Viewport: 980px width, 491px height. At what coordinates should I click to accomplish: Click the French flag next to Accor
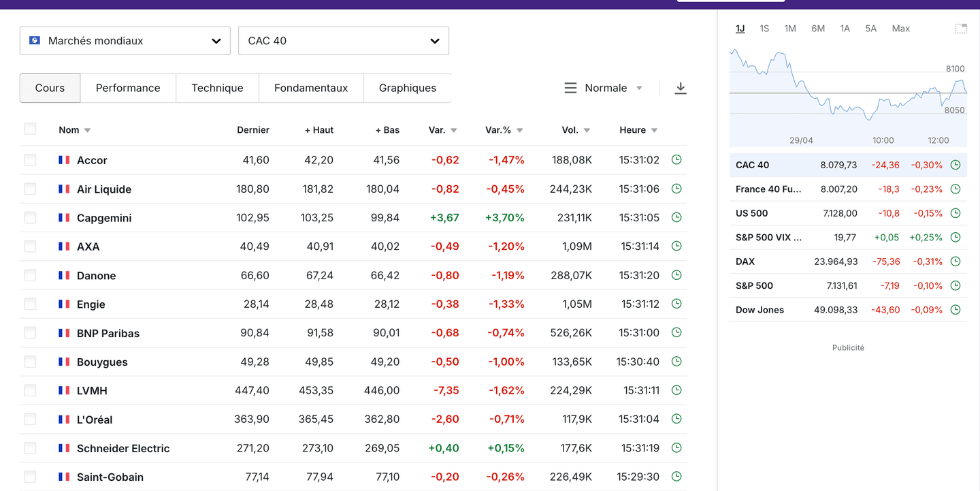pos(64,160)
